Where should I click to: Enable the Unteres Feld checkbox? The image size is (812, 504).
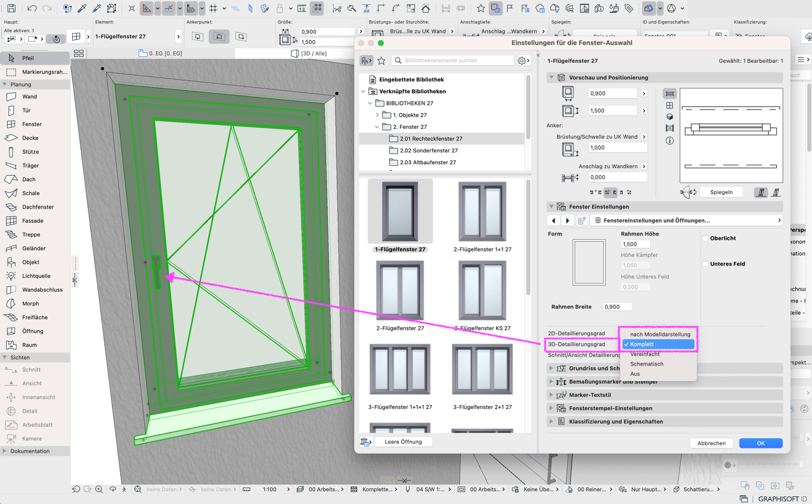pos(705,264)
